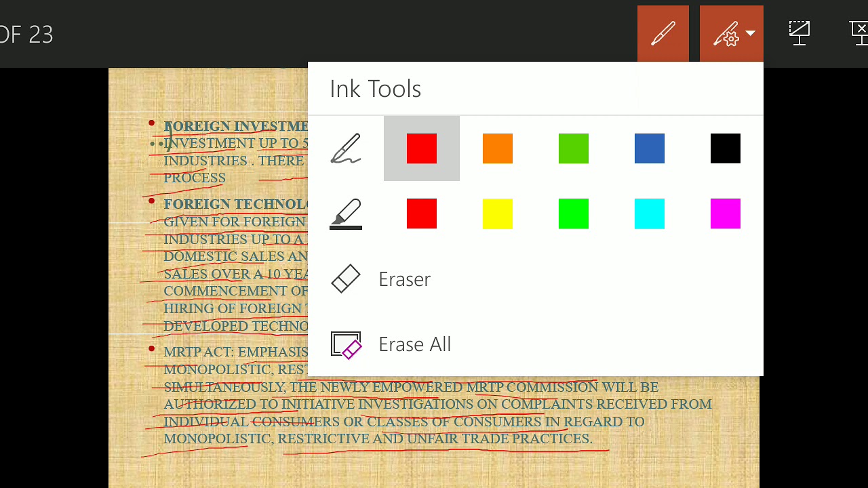Click the Erase All icon
This screenshot has height=488, width=868.
click(x=346, y=344)
